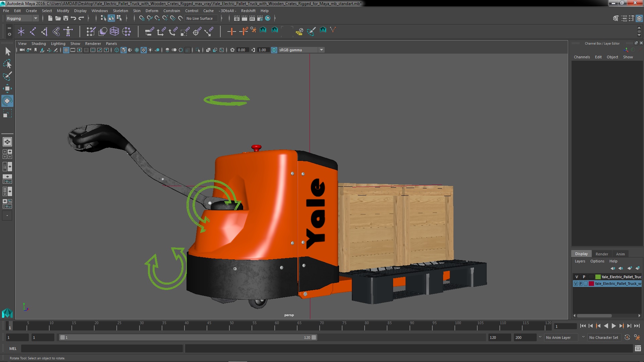The width and height of the screenshot is (644, 362).
Task: Switch to the Anim layer tab
Action: [620, 254]
